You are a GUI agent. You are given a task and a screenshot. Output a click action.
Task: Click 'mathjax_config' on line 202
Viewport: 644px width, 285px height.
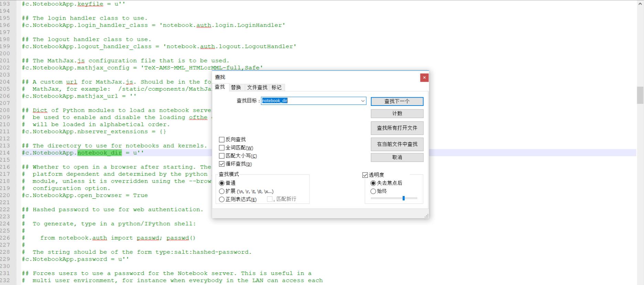coord(103,68)
